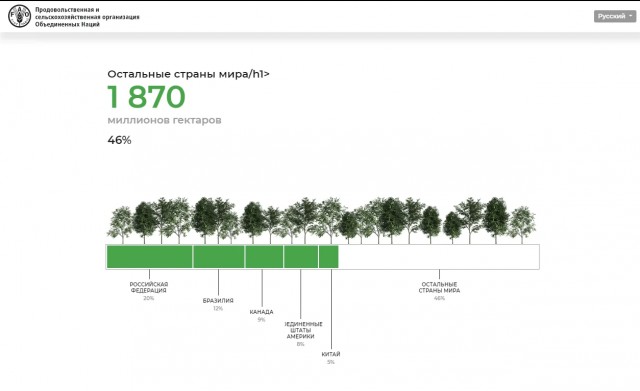Select the Brazil bar segment
The height and width of the screenshot is (391, 640).
point(219,257)
